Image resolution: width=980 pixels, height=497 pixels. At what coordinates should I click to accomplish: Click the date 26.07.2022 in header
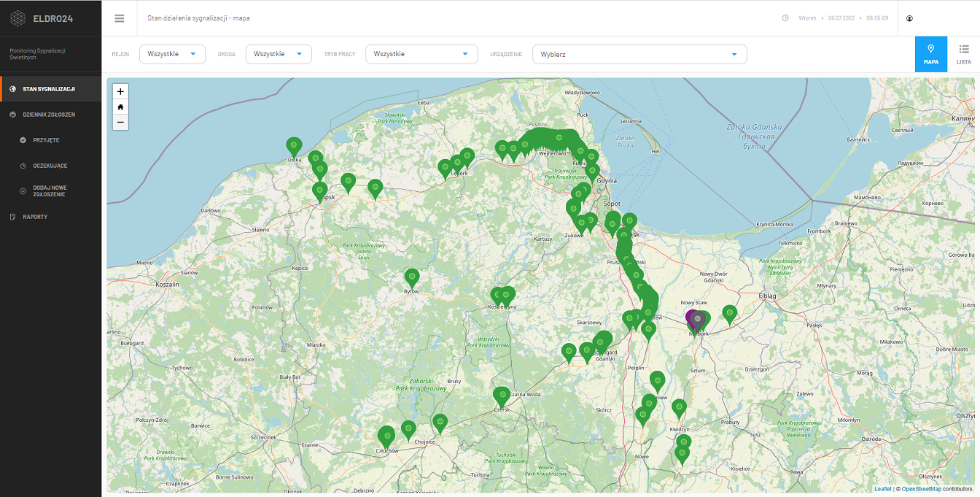click(841, 18)
